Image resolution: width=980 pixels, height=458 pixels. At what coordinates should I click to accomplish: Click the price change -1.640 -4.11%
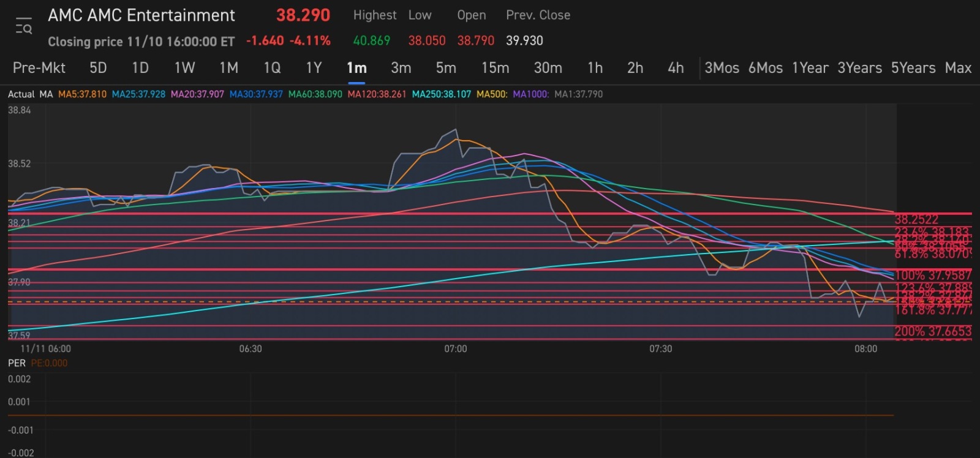288,40
